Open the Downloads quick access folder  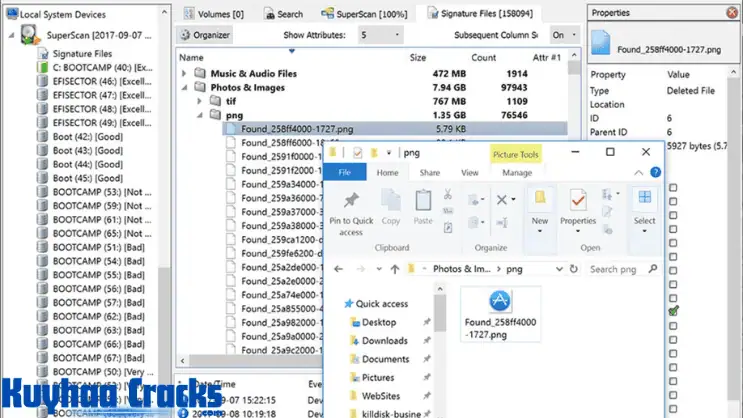pyautogui.click(x=384, y=341)
